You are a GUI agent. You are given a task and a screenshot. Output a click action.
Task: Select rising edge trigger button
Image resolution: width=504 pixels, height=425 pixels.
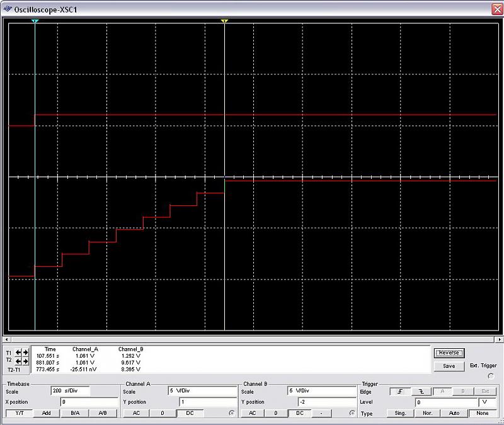click(400, 391)
